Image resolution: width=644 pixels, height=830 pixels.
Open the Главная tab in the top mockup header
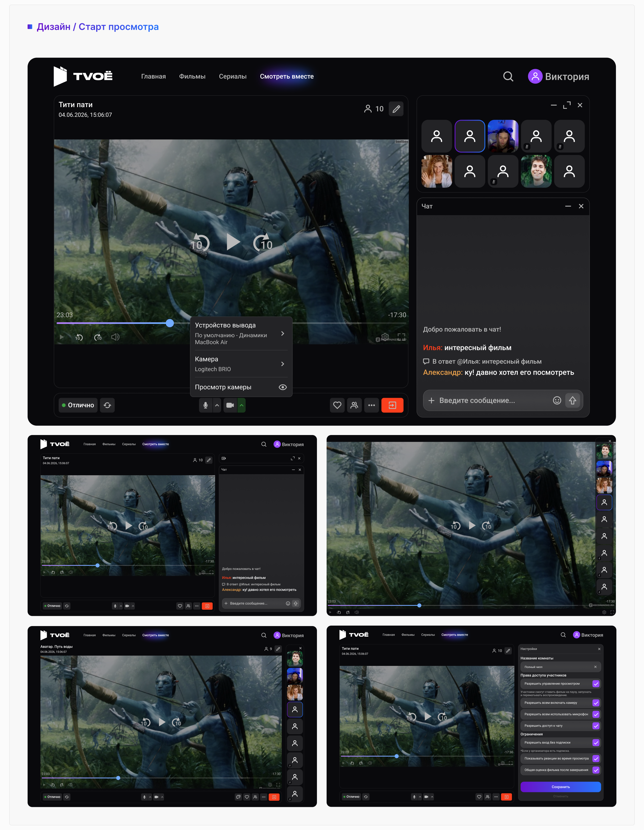[x=153, y=76]
